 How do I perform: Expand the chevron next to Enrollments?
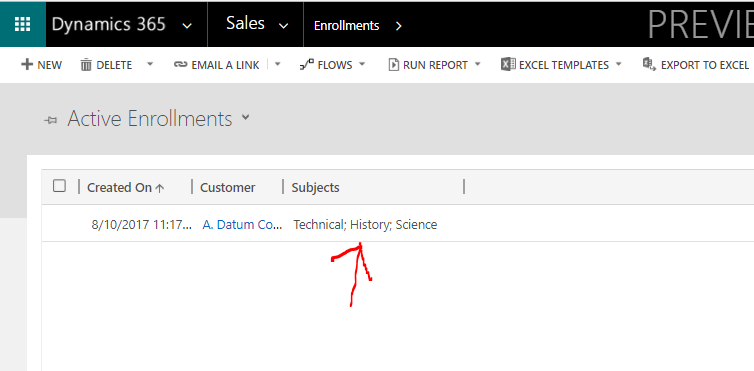[398, 25]
